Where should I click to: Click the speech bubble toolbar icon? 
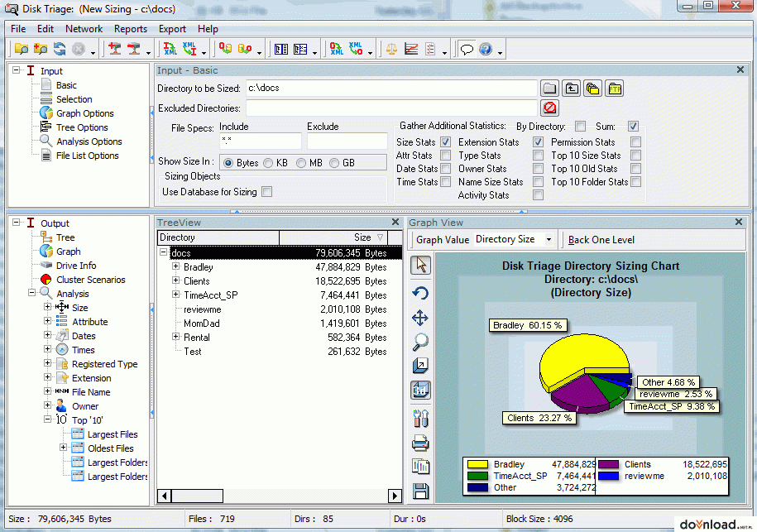pyautogui.click(x=467, y=49)
